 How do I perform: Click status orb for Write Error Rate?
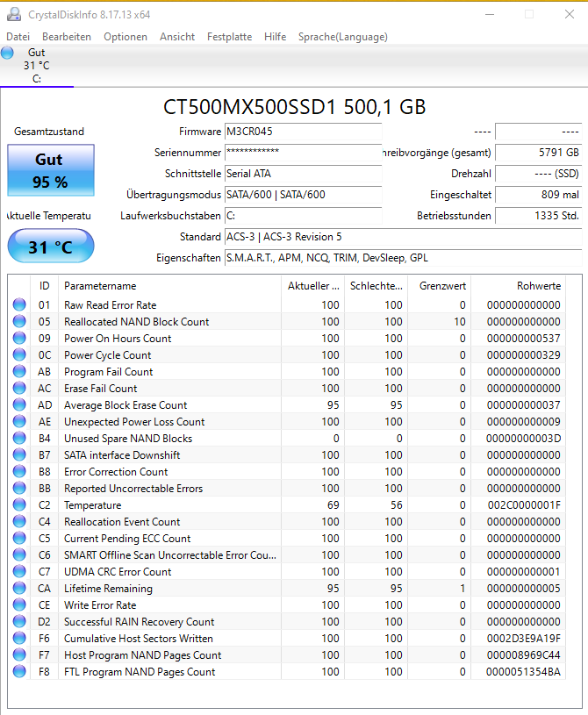click(19, 604)
